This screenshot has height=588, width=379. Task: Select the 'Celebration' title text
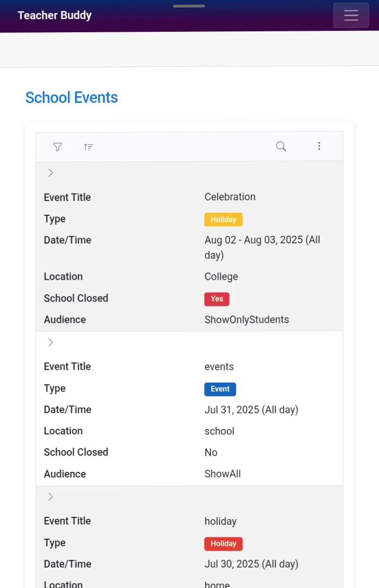(x=230, y=197)
